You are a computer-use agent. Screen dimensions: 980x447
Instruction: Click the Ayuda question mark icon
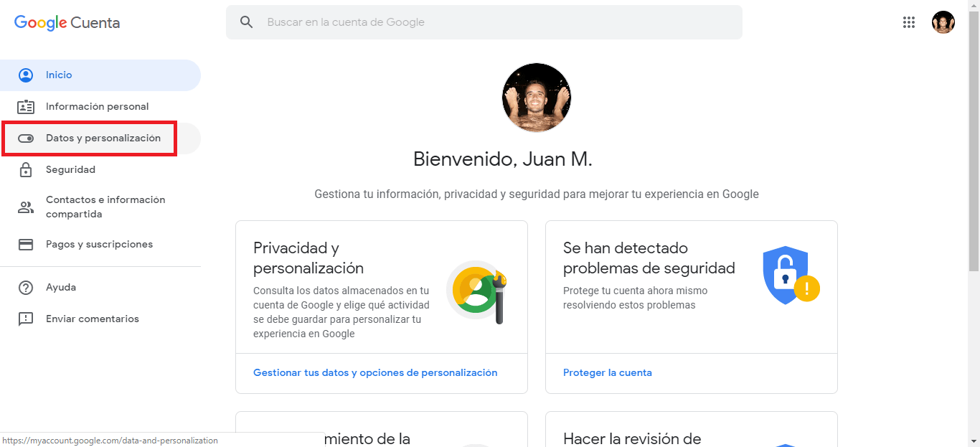[26, 288]
